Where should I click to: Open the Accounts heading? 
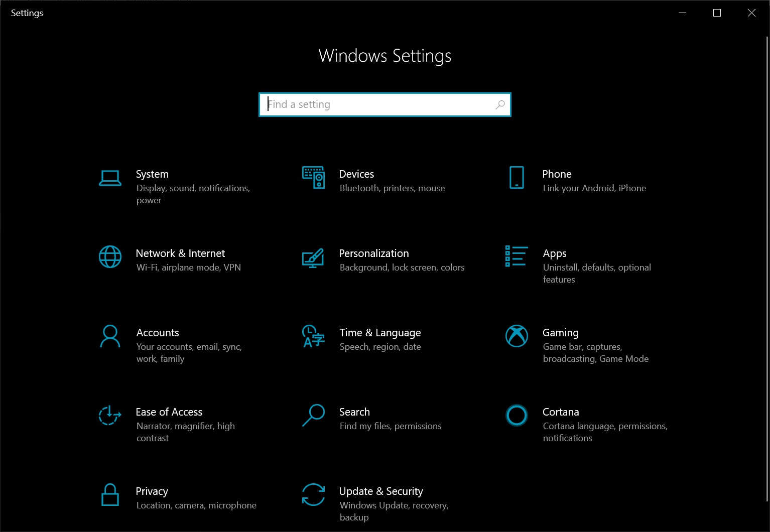coord(158,333)
